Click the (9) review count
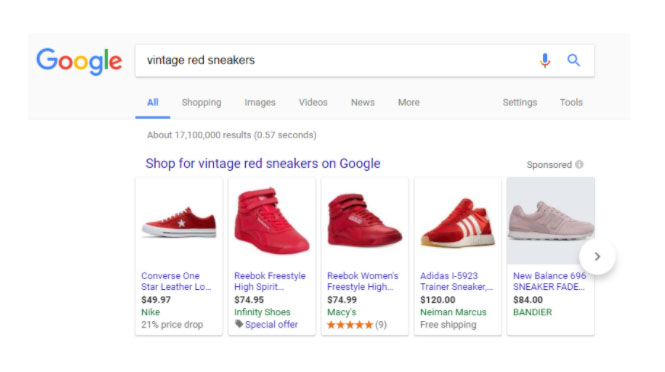The image size is (665, 372). click(x=381, y=324)
